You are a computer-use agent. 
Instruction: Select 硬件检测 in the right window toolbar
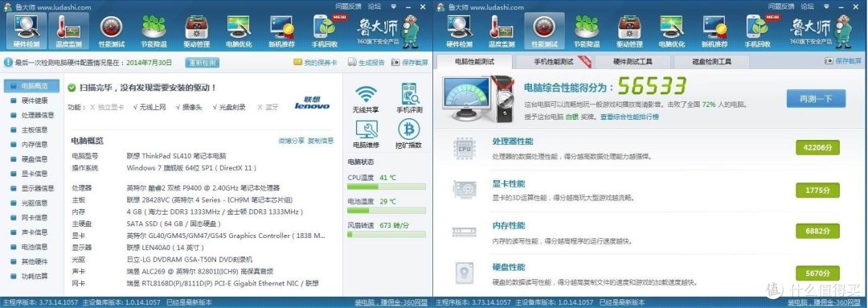click(x=460, y=31)
